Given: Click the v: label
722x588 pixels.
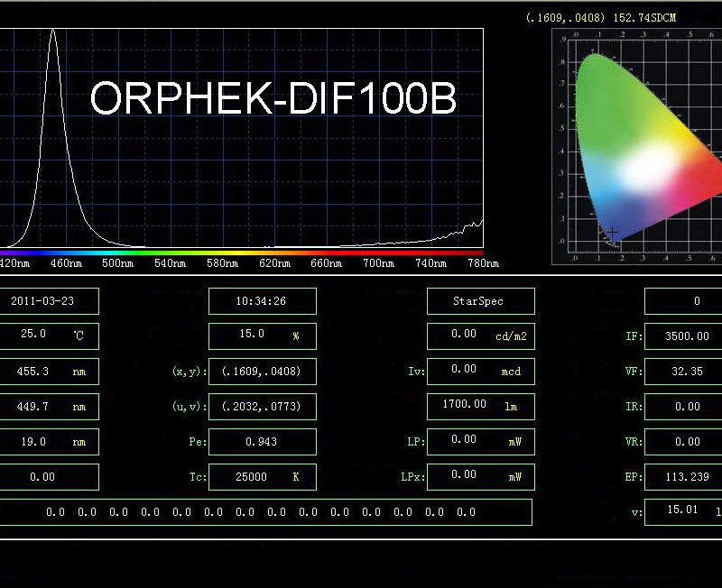Looking at the screenshot, I should click(637, 512).
